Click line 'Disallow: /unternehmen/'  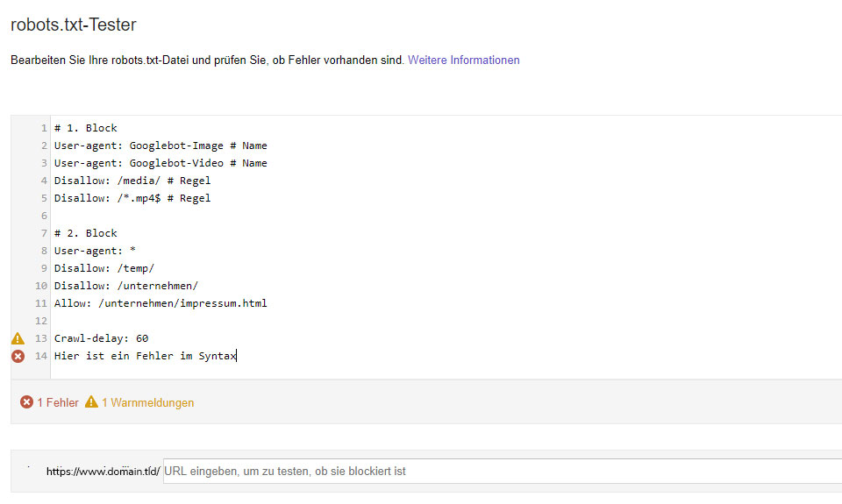coord(126,286)
